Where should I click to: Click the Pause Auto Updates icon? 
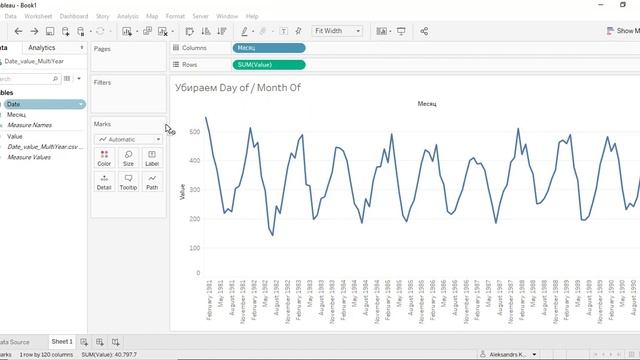coord(81,31)
